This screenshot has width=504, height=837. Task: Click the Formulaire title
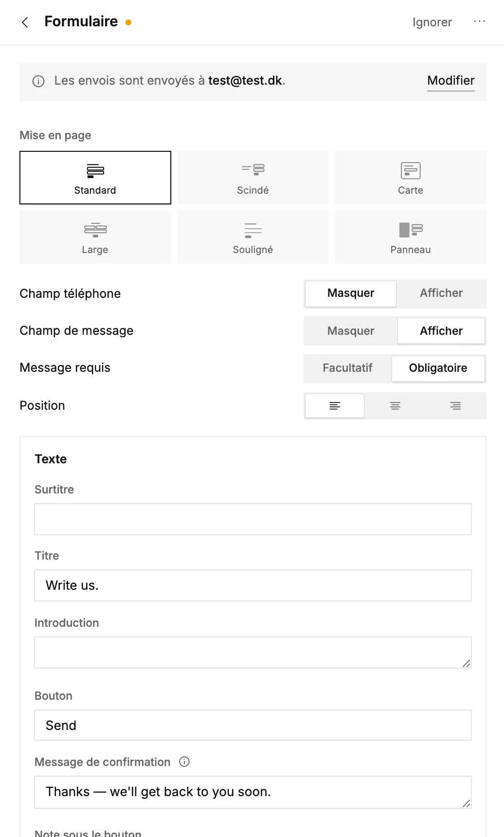coord(81,21)
